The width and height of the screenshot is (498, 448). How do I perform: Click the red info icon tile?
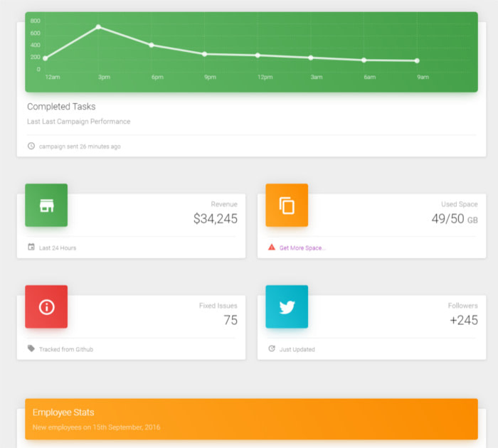[46, 306]
